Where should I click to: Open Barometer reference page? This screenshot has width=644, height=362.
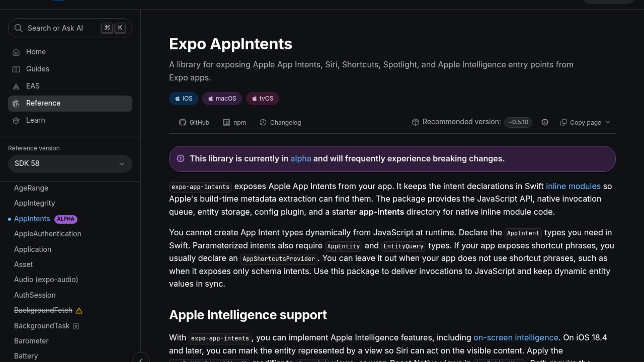[x=31, y=341]
